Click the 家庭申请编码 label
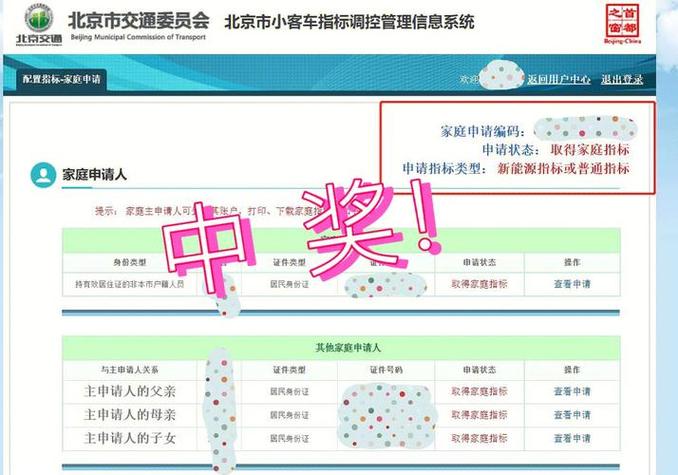Viewport: 678px width, 475px height. 483,131
